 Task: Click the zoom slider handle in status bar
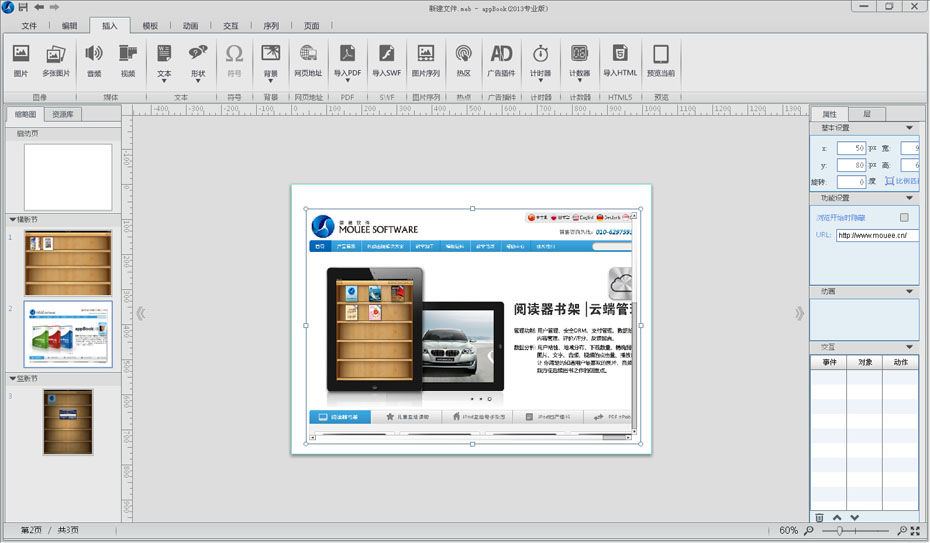coord(840,530)
